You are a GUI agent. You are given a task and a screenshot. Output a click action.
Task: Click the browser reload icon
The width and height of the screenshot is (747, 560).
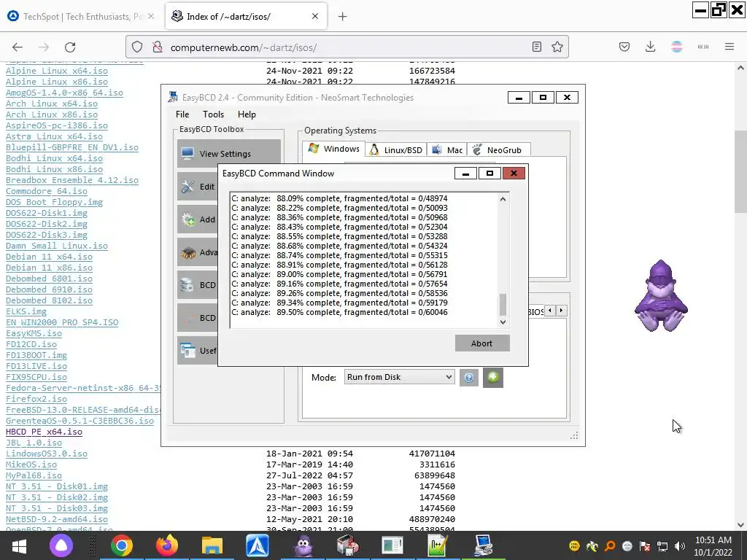point(70,47)
